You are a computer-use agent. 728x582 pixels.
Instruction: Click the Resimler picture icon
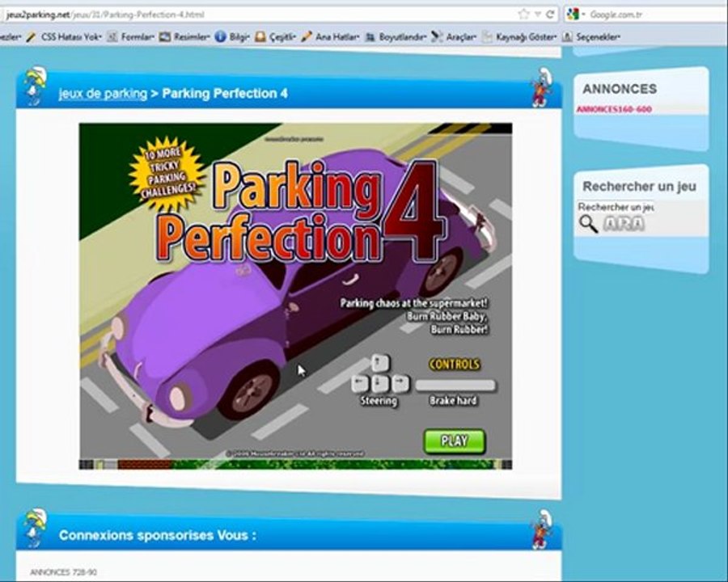[165, 36]
